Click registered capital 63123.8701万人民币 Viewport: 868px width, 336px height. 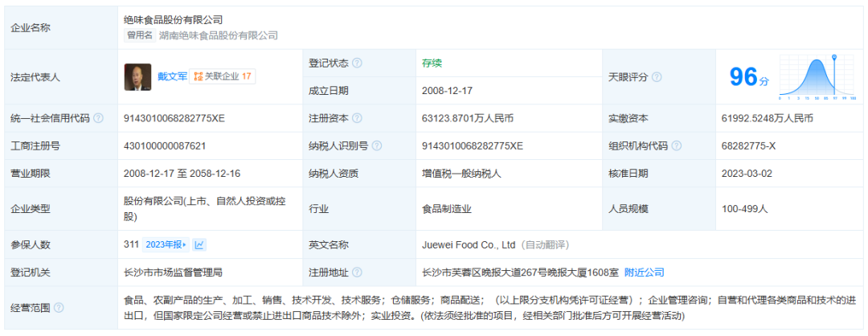pos(469,118)
